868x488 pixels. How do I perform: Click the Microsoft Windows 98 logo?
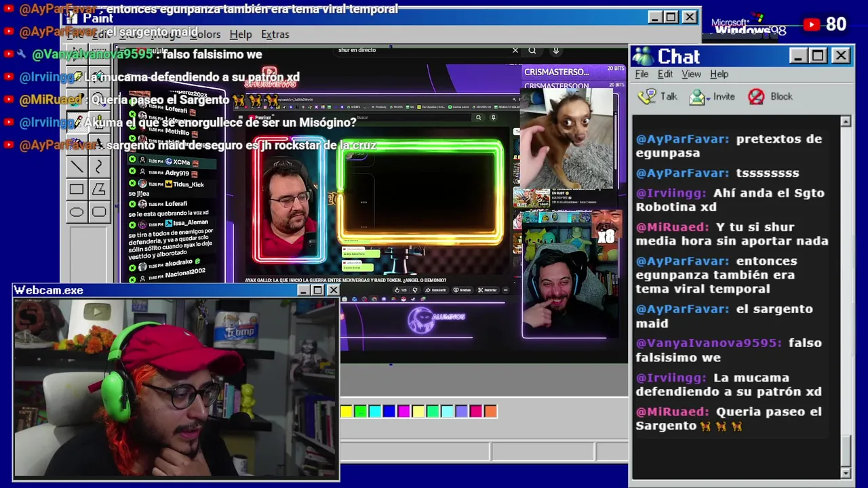click(x=749, y=26)
